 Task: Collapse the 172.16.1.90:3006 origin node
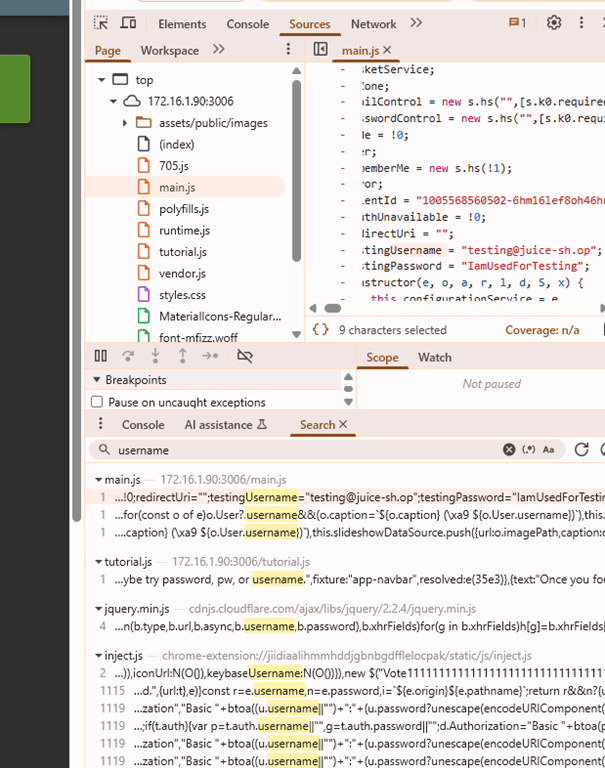tap(113, 101)
